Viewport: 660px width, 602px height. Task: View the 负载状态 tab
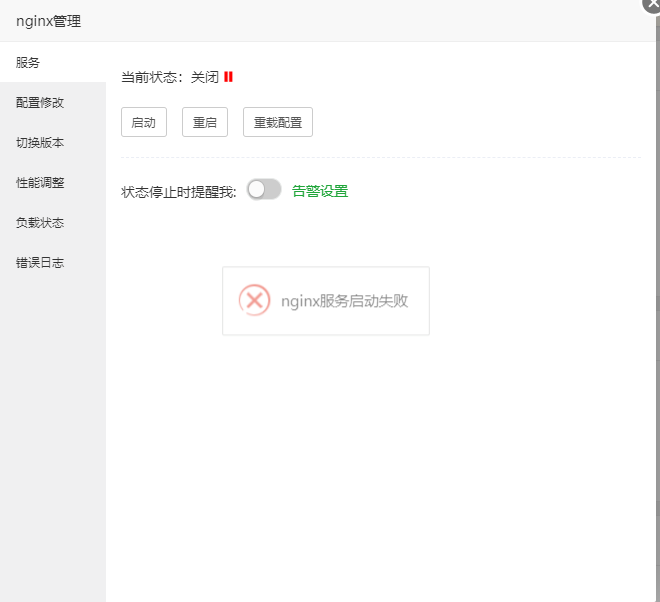click(x=53, y=222)
